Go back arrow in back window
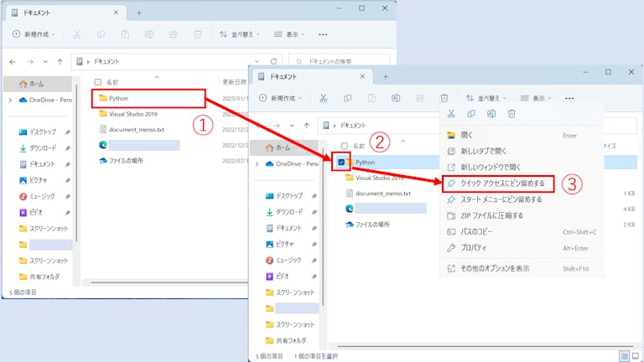Image resolution: width=644 pixels, height=362 pixels. point(13,61)
